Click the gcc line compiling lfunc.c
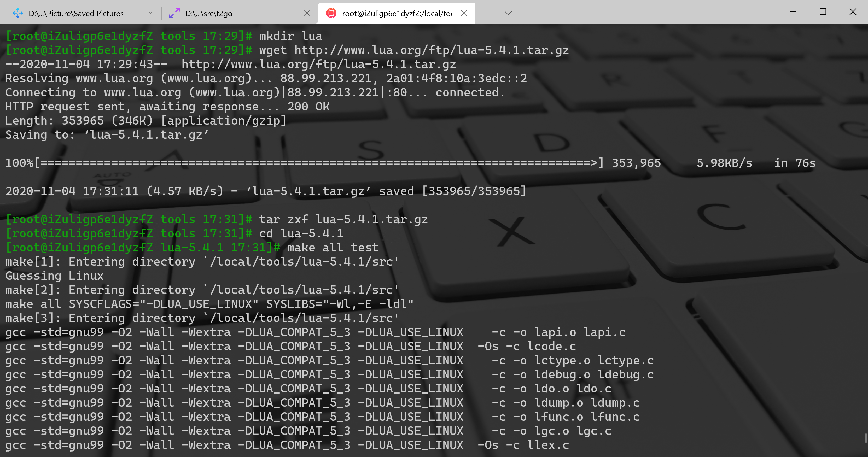 tap(322, 417)
